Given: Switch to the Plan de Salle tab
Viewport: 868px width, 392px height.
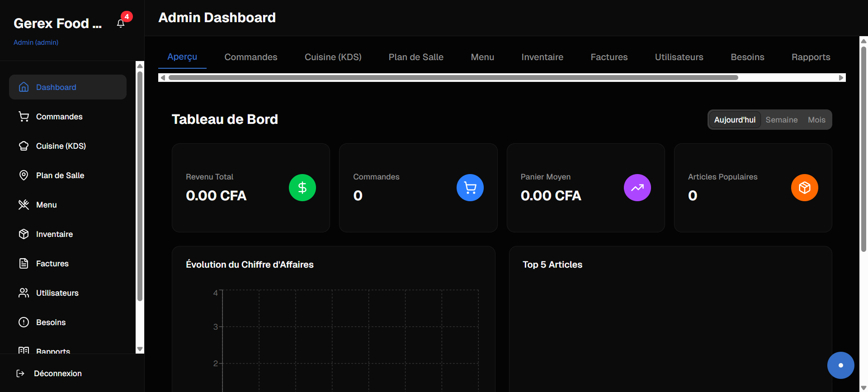Looking at the screenshot, I should 416,57.
